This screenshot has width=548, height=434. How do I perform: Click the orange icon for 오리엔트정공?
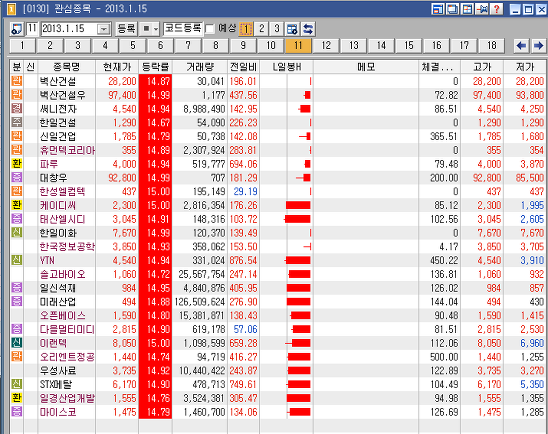(x=17, y=356)
